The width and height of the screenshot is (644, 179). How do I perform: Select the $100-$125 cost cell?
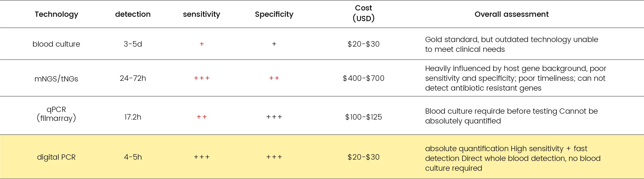363,117
